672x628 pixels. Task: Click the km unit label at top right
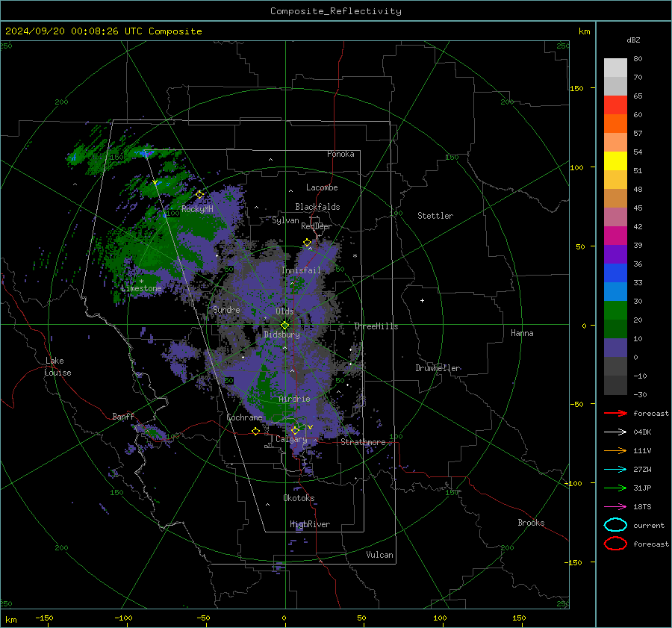[x=584, y=31]
